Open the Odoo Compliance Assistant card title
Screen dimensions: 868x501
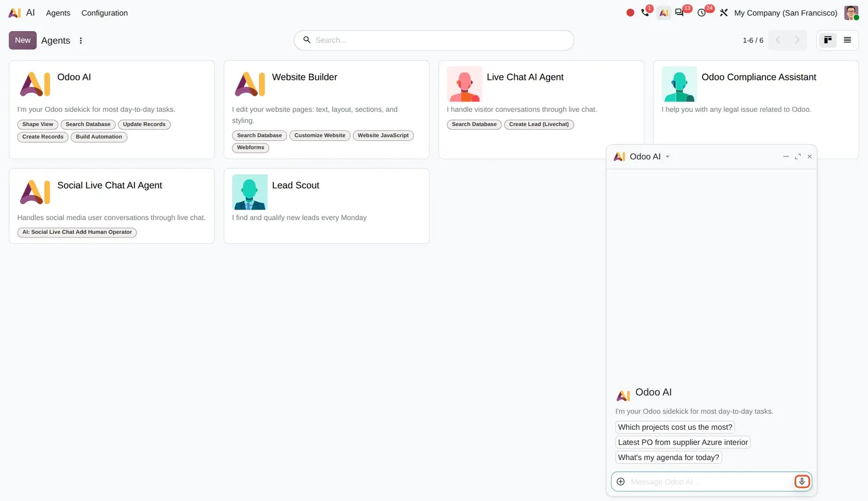coord(758,77)
